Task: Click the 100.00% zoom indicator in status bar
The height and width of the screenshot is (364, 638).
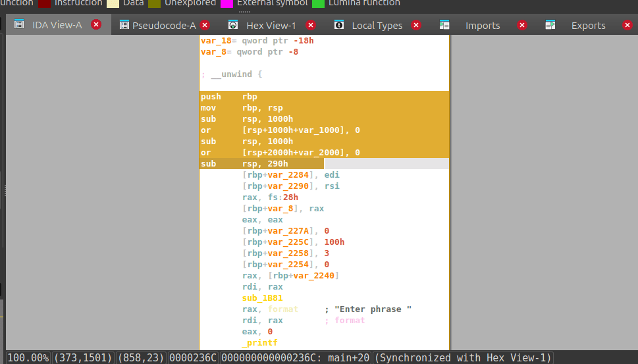Action: tap(28, 357)
